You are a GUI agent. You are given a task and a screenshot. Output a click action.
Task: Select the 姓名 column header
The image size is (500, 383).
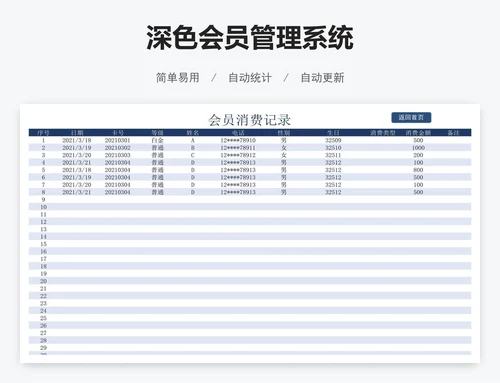coord(193,133)
